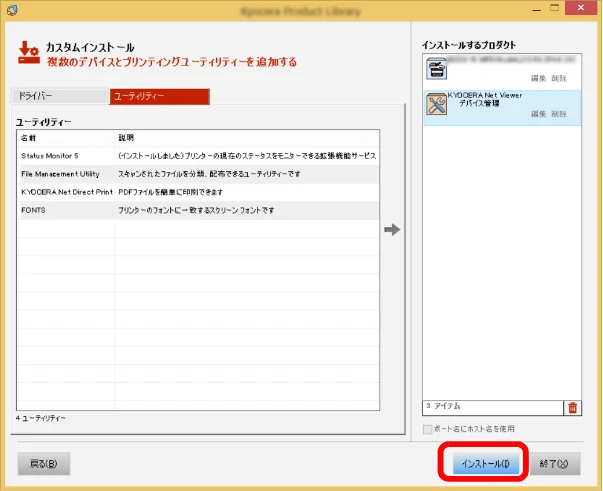Select the Status Monitor 5 row
603x491 pixels.
pyautogui.click(x=198, y=156)
